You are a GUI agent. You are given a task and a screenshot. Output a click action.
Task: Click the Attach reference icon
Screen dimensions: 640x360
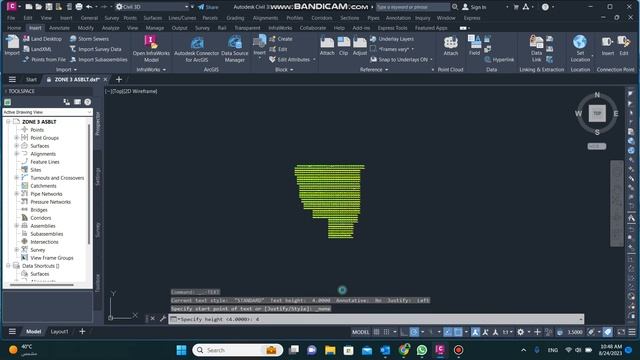click(327, 46)
